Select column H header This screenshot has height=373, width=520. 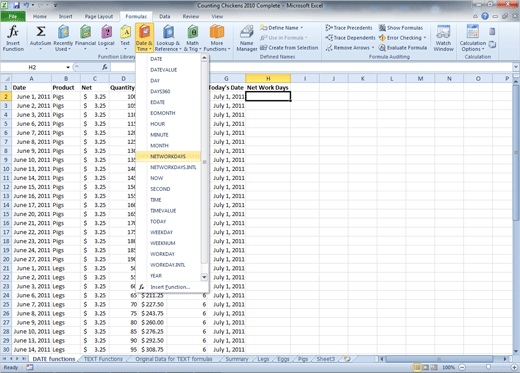268,78
